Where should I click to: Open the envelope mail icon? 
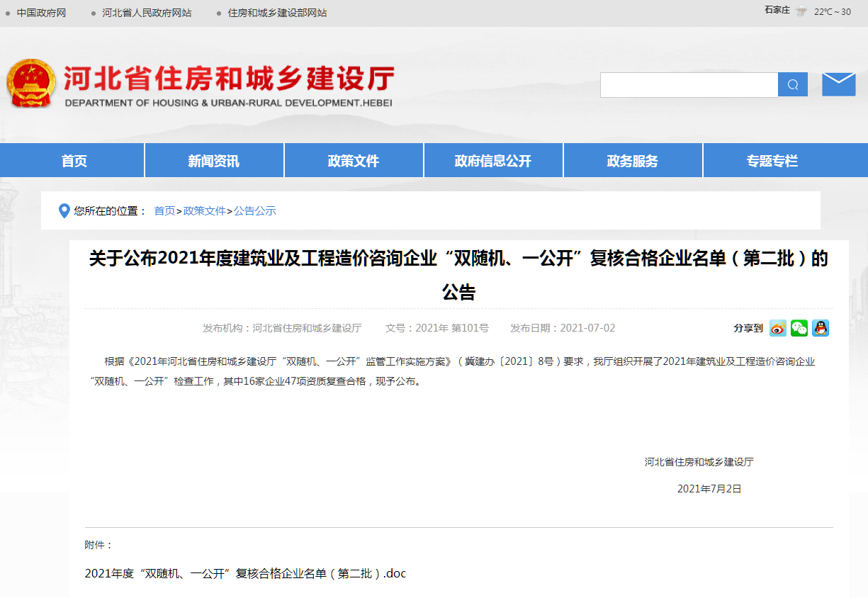(x=838, y=84)
